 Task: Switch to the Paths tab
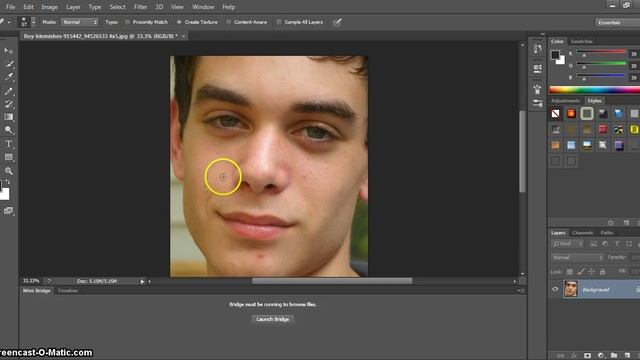tap(607, 233)
